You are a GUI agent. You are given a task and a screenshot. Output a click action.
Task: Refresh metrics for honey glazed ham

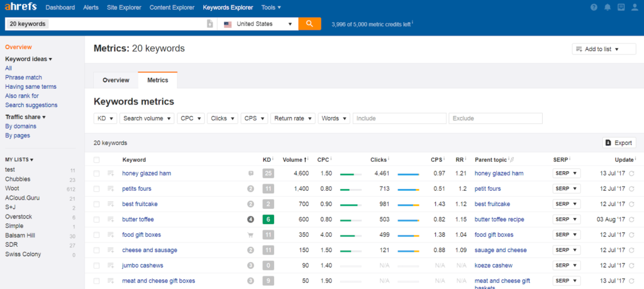click(631, 174)
